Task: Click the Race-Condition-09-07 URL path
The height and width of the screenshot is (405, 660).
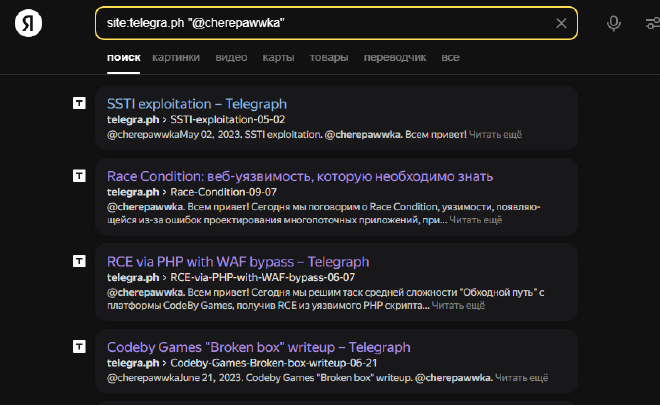Action: click(224, 192)
